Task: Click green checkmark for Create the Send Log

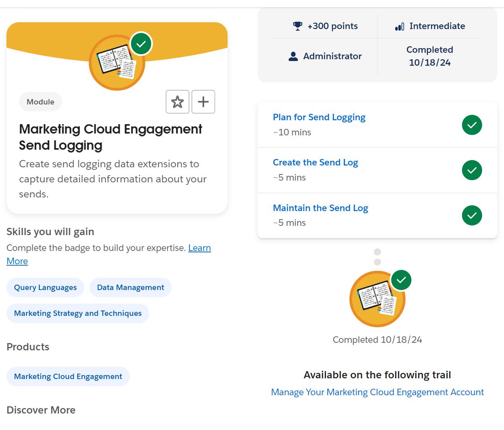Action: tap(472, 170)
